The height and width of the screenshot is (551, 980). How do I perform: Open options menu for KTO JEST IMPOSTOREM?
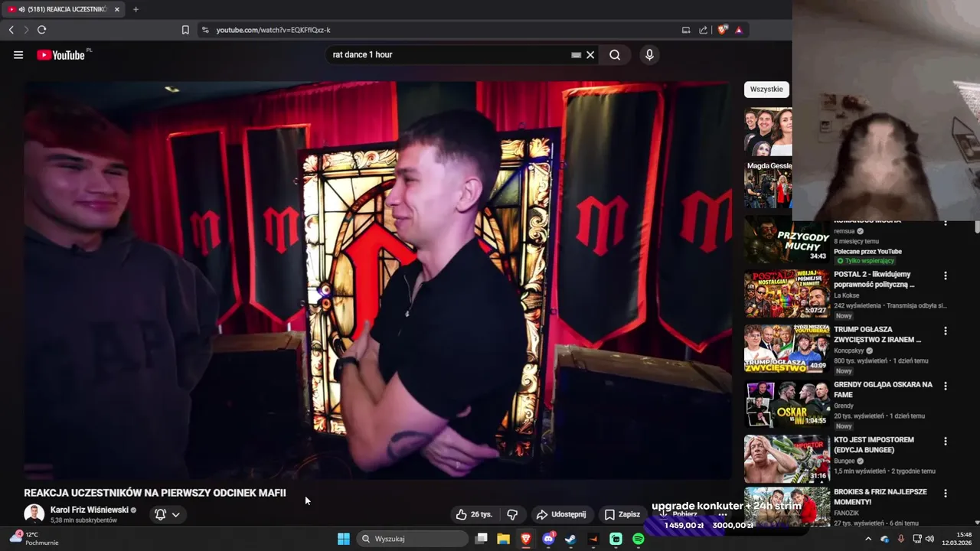(946, 441)
